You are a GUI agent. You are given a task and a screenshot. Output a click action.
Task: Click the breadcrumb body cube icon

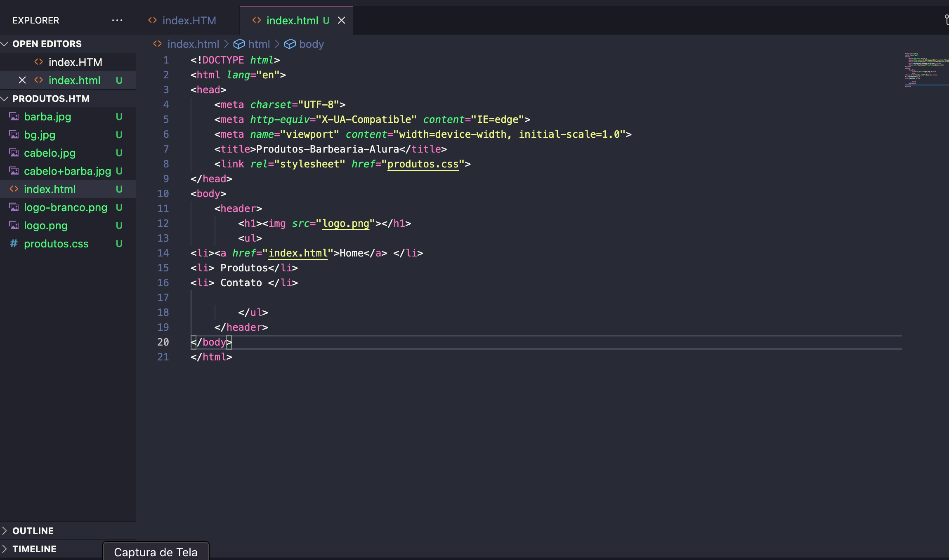(x=290, y=44)
